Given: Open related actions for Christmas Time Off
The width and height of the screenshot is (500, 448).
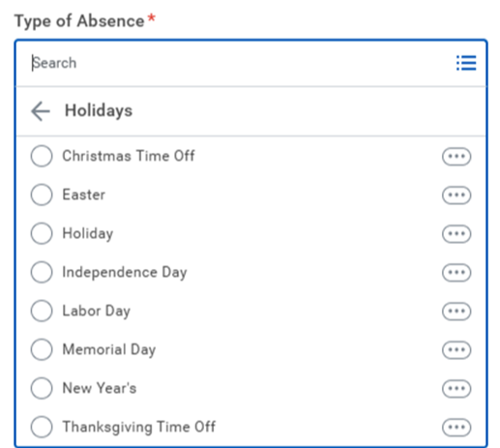Looking at the screenshot, I should pyautogui.click(x=456, y=157).
